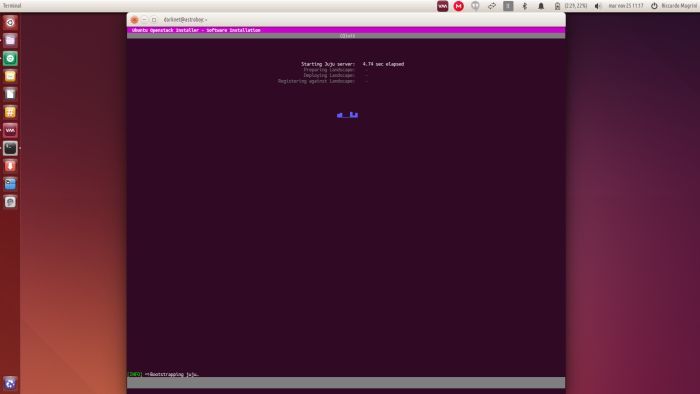The image size is (700, 394).
Task: Open the date and time calendar menu
Action: tap(625, 6)
